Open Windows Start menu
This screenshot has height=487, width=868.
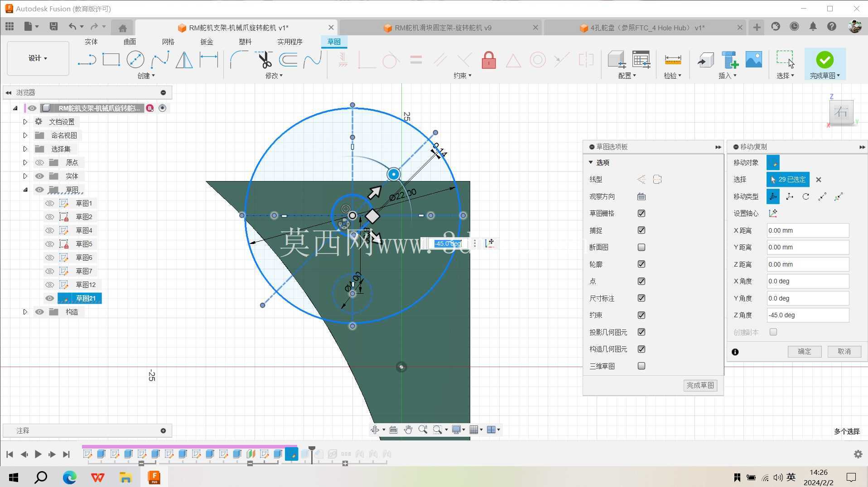click(14, 477)
